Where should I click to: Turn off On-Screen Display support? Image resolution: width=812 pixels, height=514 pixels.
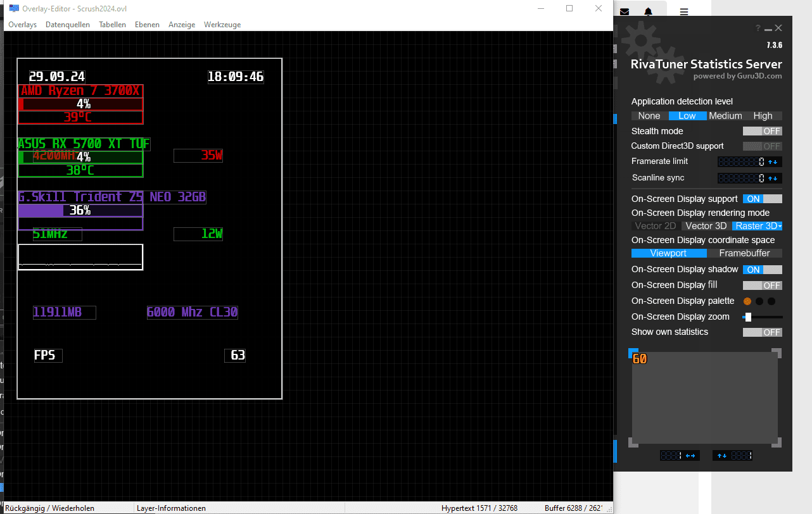click(x=763, y=199)
